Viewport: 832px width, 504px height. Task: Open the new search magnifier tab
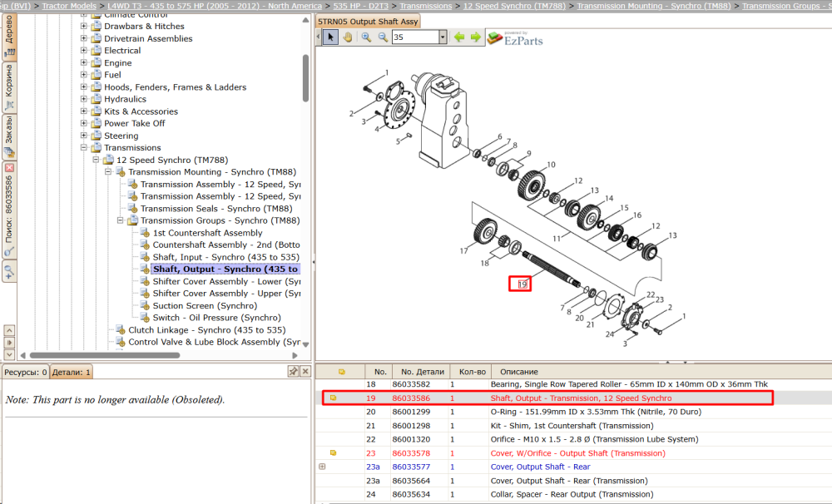tap(9, 272)
